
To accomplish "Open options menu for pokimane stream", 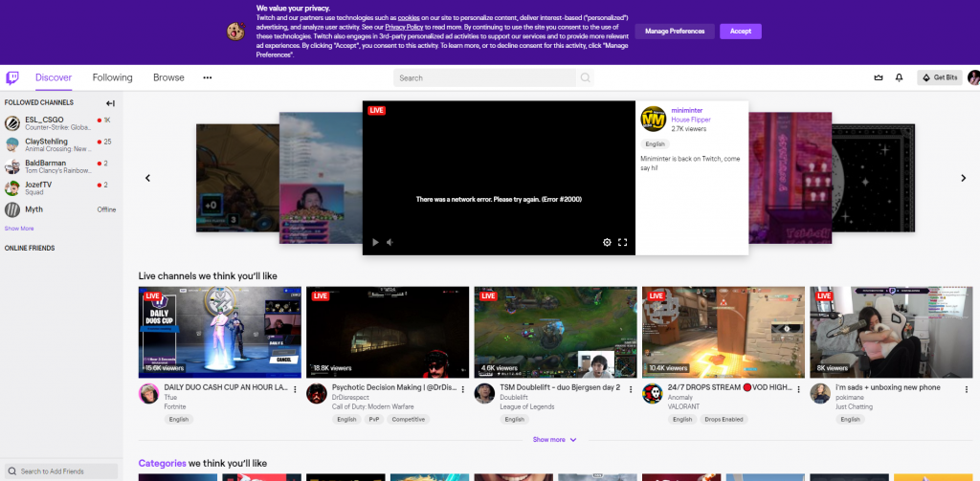I will click(x=967, y=389).
